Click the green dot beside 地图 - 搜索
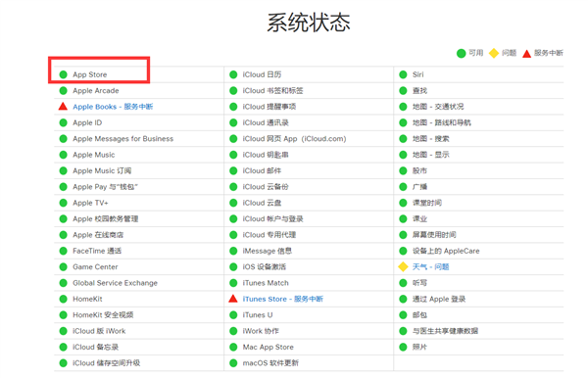This screenshot has width=588, height=378. click(x=403, y=139)
